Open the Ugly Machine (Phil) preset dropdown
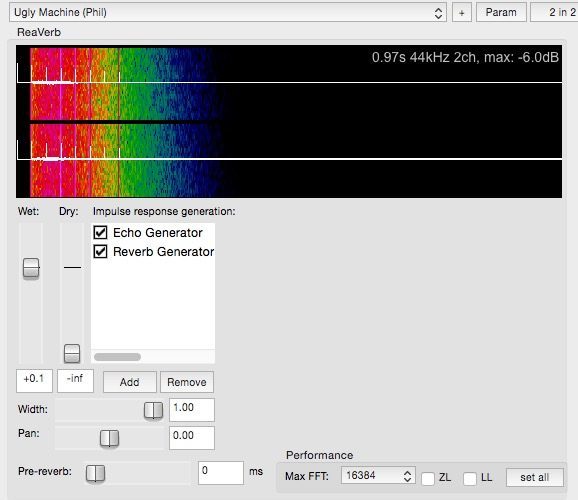Screen dimensions: 578x500 pos(228,13)
